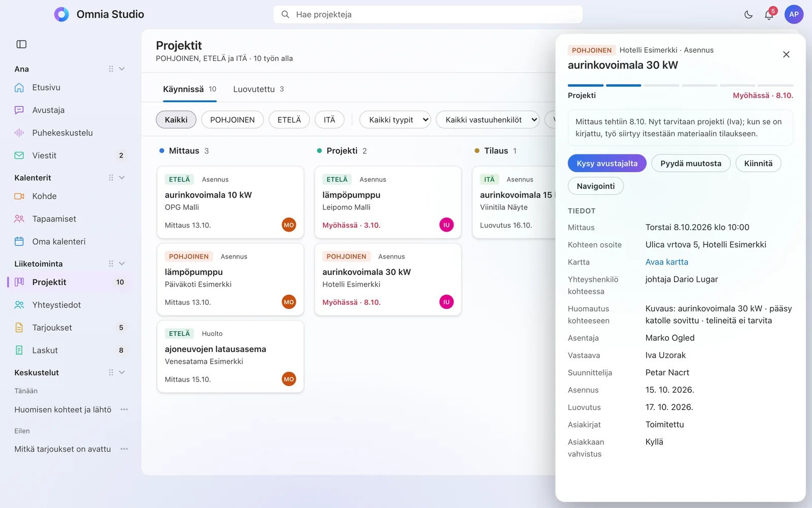Image resolution: width=812 pixels, height=508 pixels.
Task: Start Puhekeskustelu voice chat
Action: coord(71,133)
